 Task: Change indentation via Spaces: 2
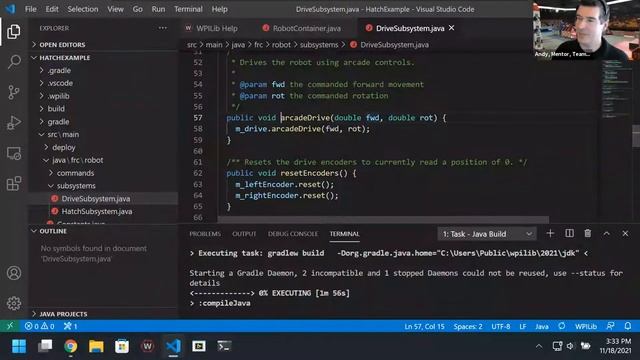tap(468, 326)
